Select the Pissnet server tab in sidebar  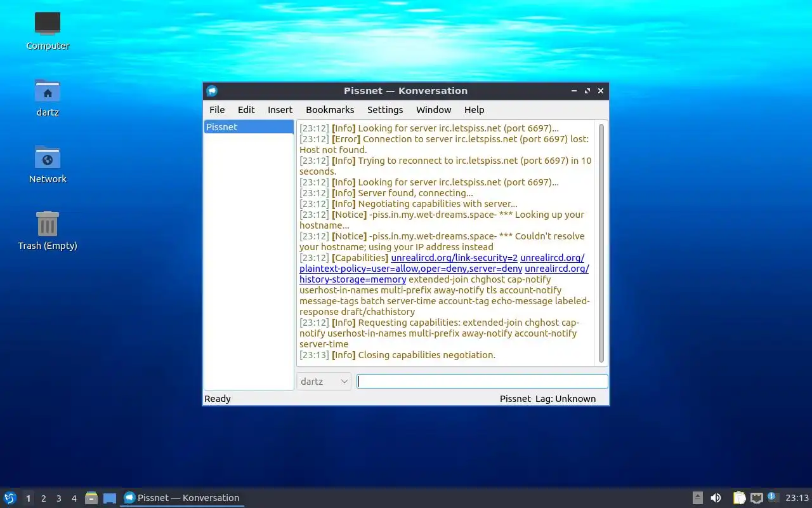coord(249,127)
